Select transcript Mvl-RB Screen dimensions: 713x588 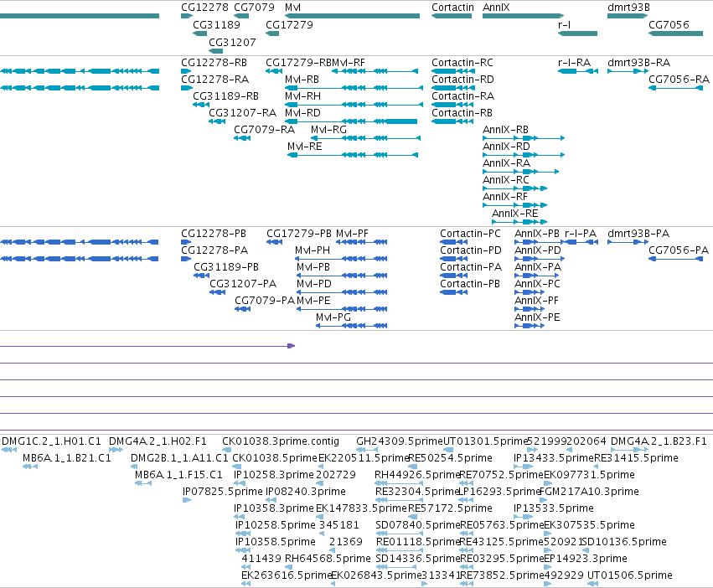354,88
